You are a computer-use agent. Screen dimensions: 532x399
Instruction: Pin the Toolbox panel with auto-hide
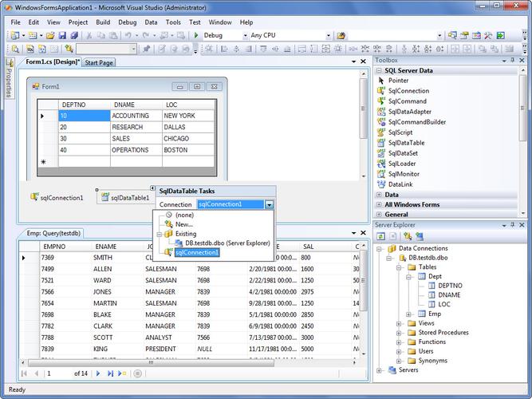[511, 60]
